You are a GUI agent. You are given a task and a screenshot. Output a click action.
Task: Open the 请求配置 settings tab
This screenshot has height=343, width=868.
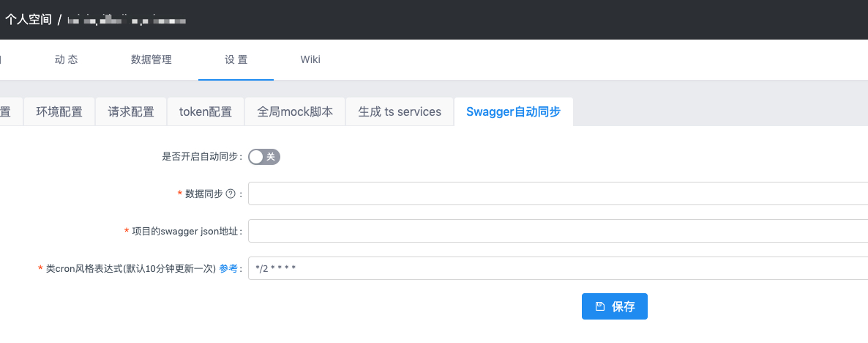click(x=131, y=112)
